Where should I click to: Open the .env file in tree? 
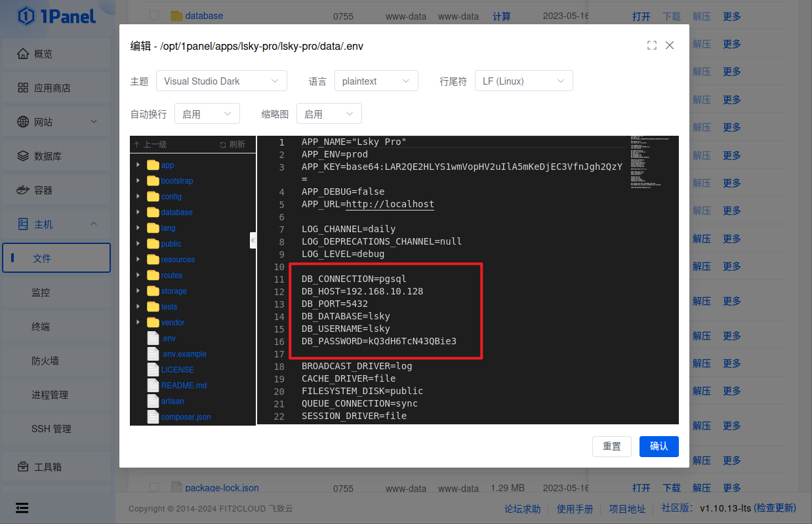[x=168, y=338]
